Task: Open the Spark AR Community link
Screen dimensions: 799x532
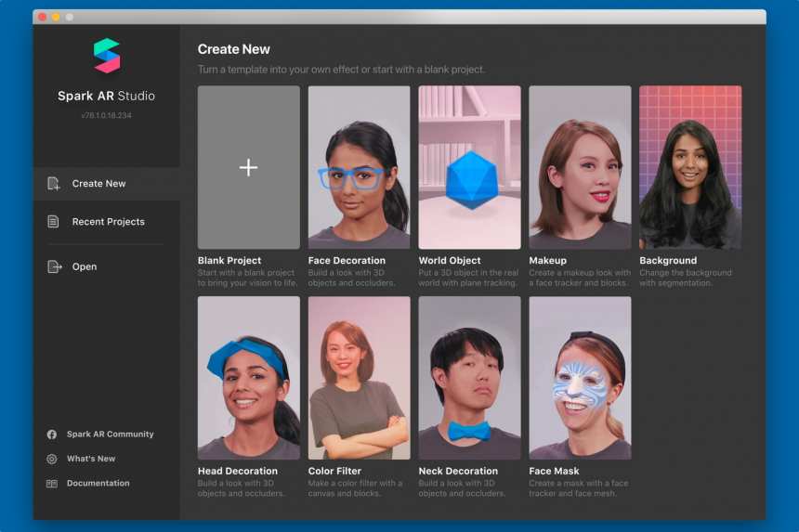Action: pos(110,435)
